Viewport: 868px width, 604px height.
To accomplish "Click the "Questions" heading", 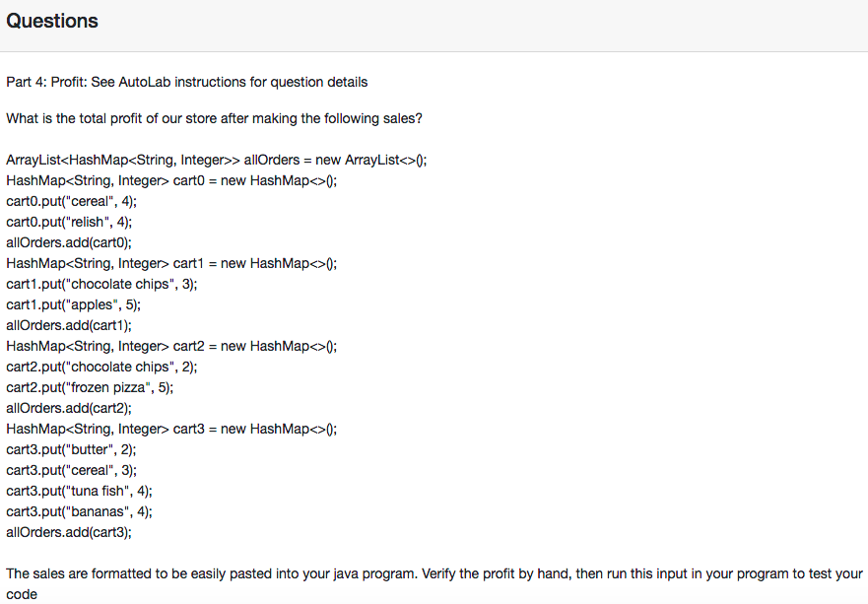I will [52, 21].
